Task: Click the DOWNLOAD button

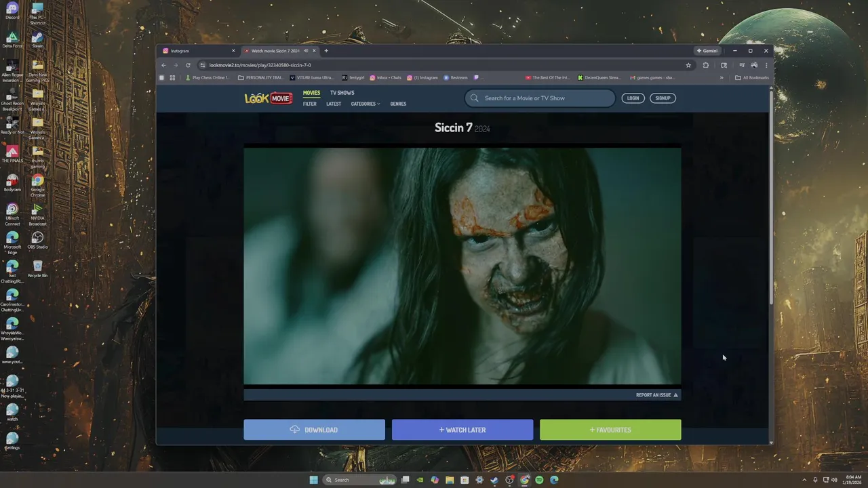Action: 314,430
